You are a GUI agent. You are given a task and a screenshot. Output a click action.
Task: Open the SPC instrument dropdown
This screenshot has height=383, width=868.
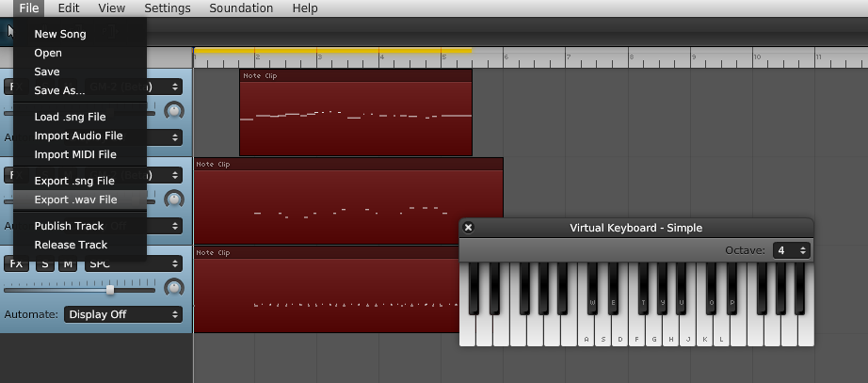pyautogui.click(x=134, y=263)
